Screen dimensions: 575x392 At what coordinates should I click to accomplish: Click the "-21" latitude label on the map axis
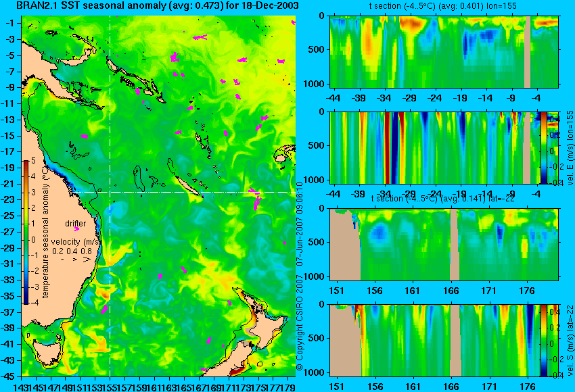coord(7,184)
